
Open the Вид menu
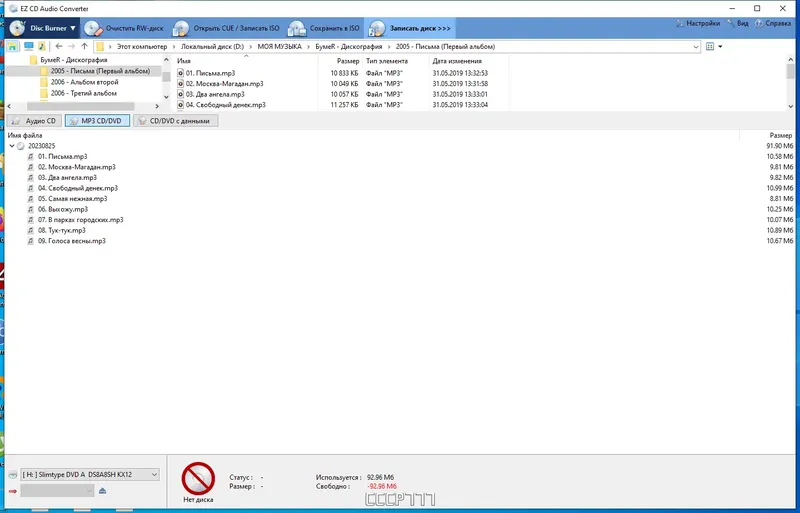(x=738, y=23)
